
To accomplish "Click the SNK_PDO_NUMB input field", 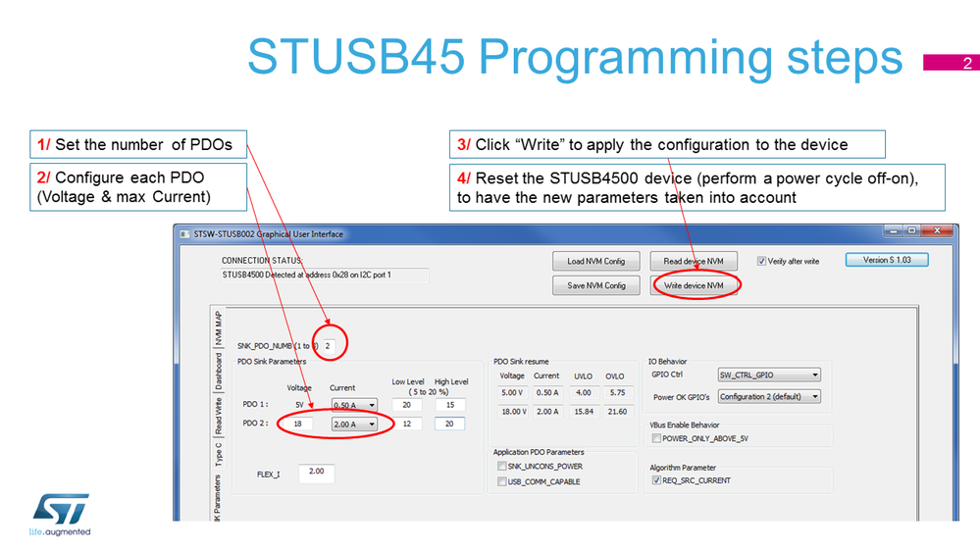I will (x=329, y=345).
